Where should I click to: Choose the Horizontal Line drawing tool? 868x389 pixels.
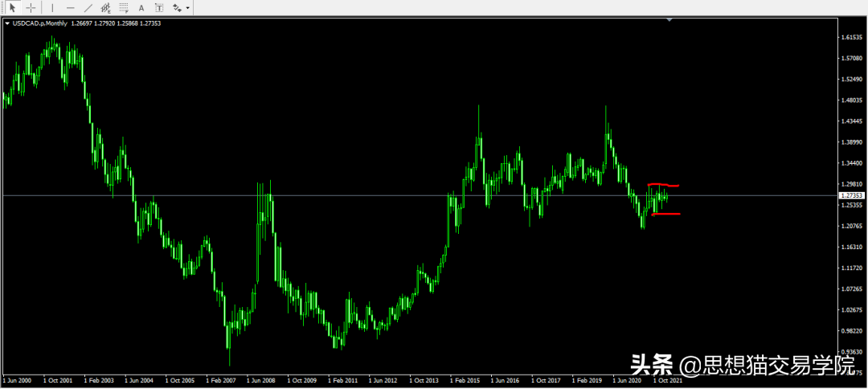coord(70,8)
